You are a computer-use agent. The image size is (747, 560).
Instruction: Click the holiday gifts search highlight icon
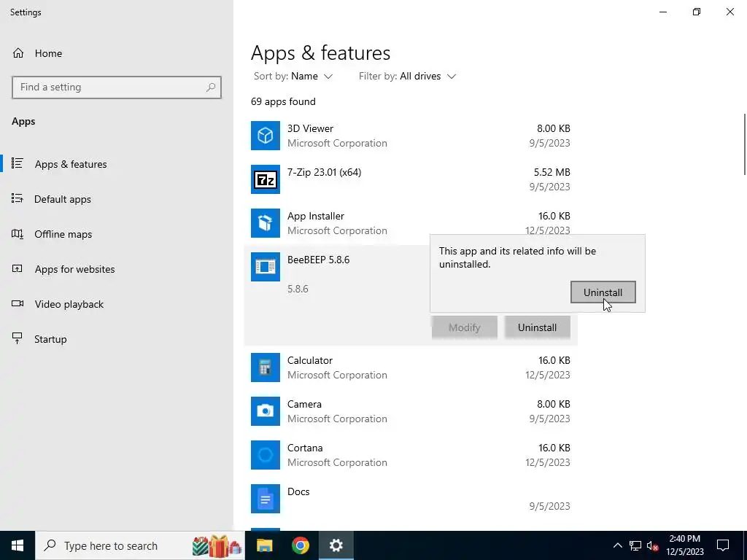click(217, 545)
